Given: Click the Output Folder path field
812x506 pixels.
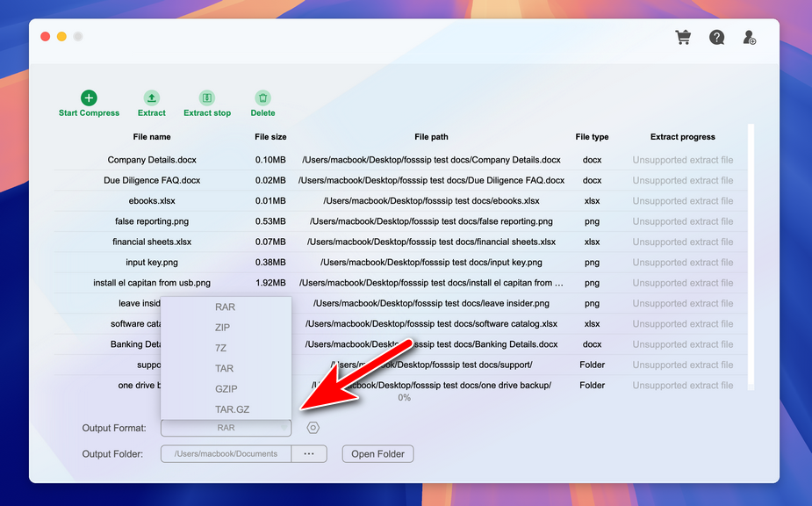Looking at the screenshot, I should pyautogui.click(x=226, y=454).
